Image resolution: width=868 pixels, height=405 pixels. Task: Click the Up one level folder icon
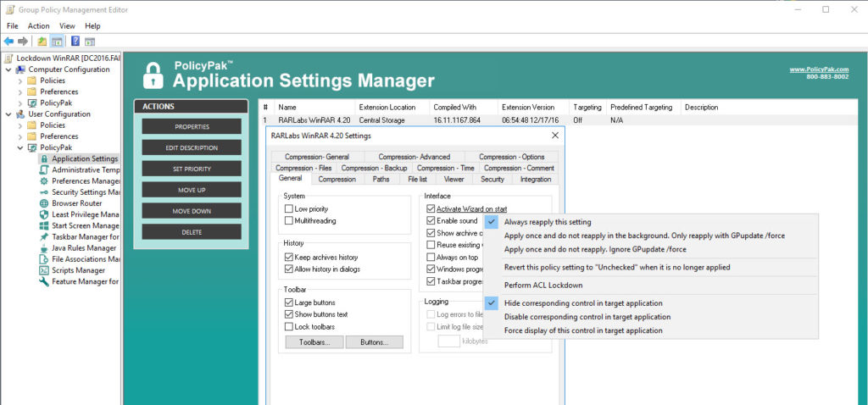coord(42,42)
